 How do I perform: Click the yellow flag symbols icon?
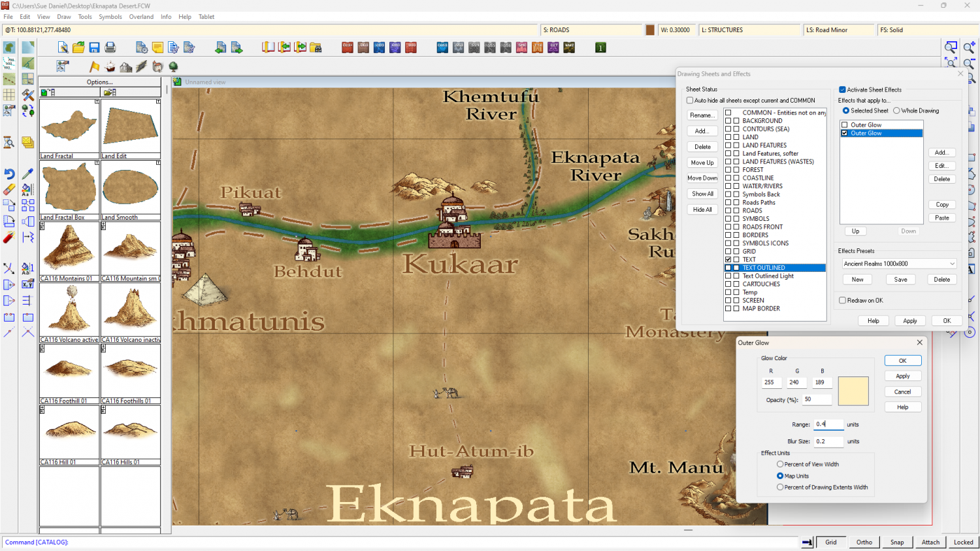95,66
